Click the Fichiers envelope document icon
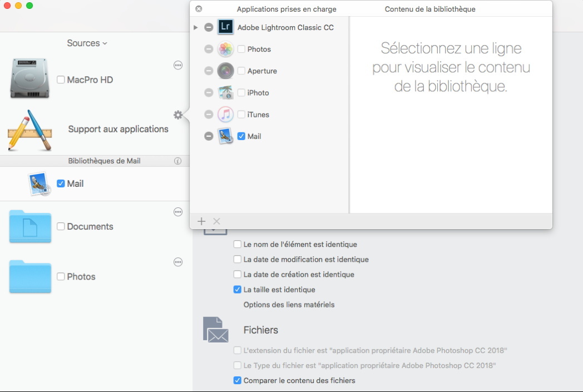This screenshot has width=583, height=392. coord(216,330)
